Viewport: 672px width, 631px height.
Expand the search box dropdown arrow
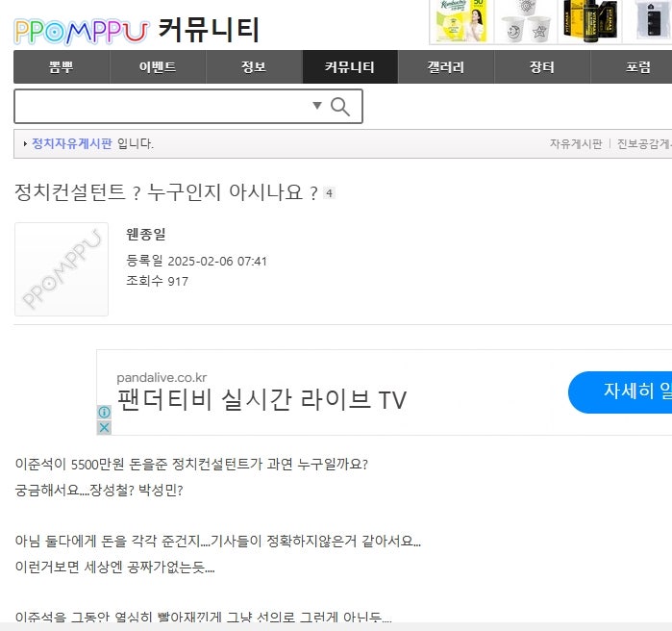pyautogui.click(x=317, y=106)
